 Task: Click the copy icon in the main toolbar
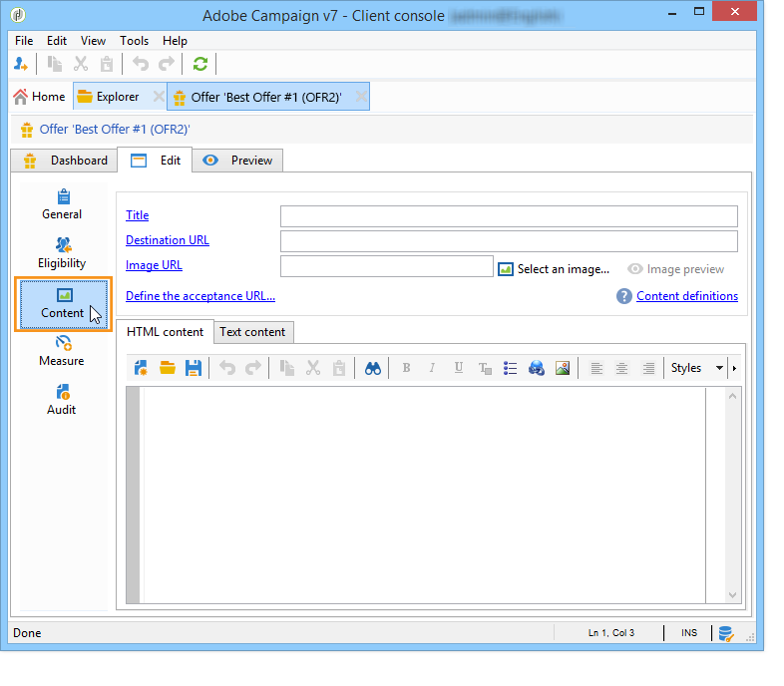pyautogui.click(x=55, y=64)
